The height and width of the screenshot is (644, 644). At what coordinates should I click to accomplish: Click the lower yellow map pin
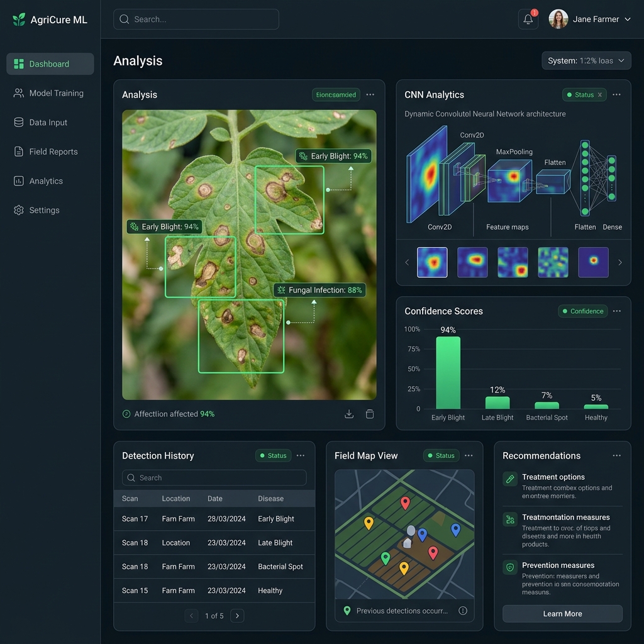click(404, 568)
